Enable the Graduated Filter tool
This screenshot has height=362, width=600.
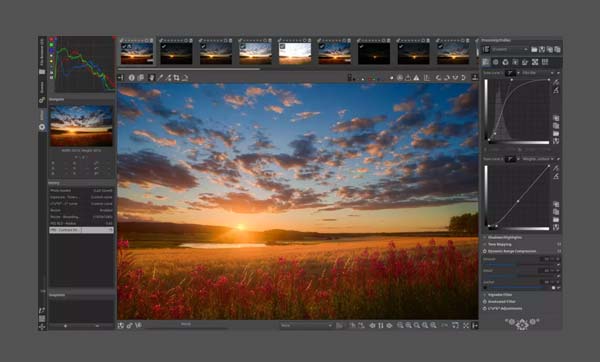[485, 302]
